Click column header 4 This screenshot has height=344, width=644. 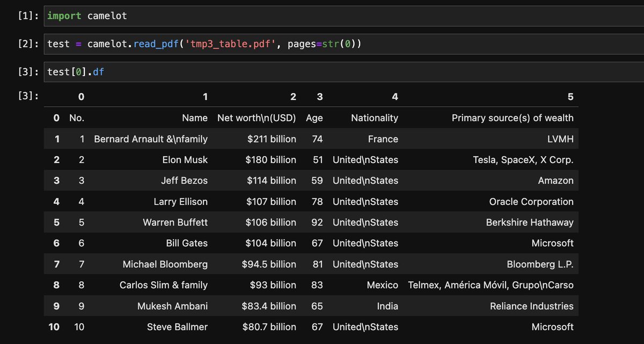pyautogui.click(x=395, y=97)
